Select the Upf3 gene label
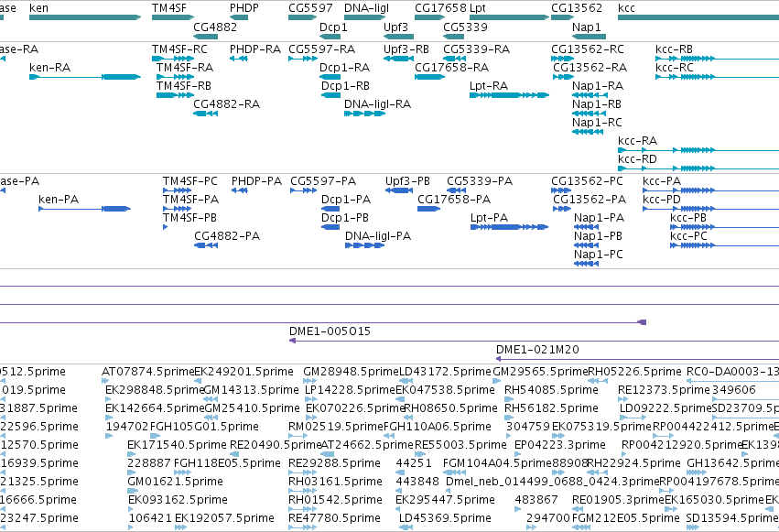Viewport: 779px width, 532px height. pos(396,27)
